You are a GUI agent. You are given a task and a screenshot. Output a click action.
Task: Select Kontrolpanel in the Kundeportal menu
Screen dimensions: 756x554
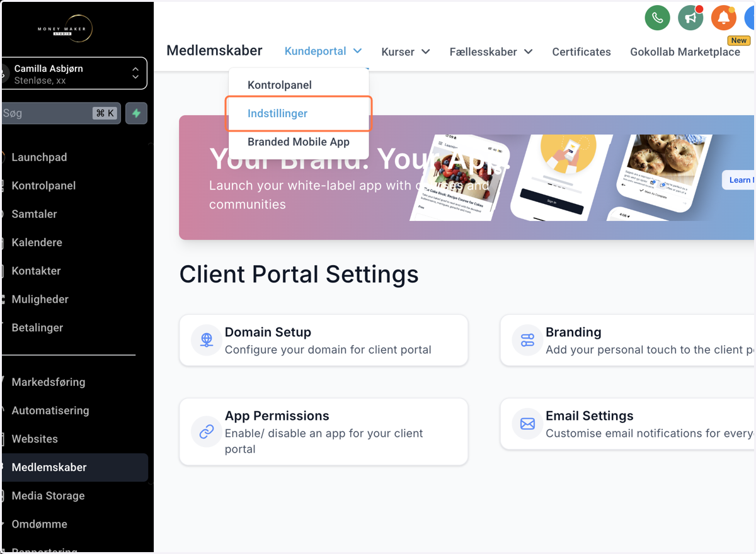[x=299, y=85]
